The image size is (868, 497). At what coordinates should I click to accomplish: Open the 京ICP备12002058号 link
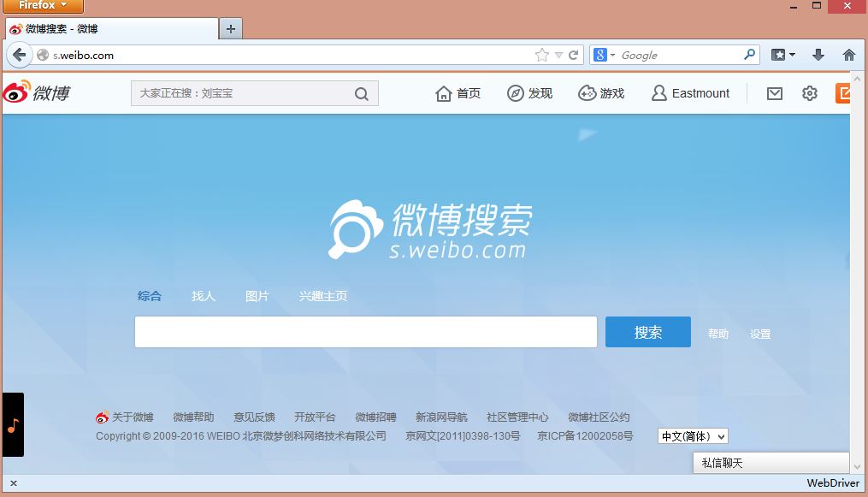(585, 436)
